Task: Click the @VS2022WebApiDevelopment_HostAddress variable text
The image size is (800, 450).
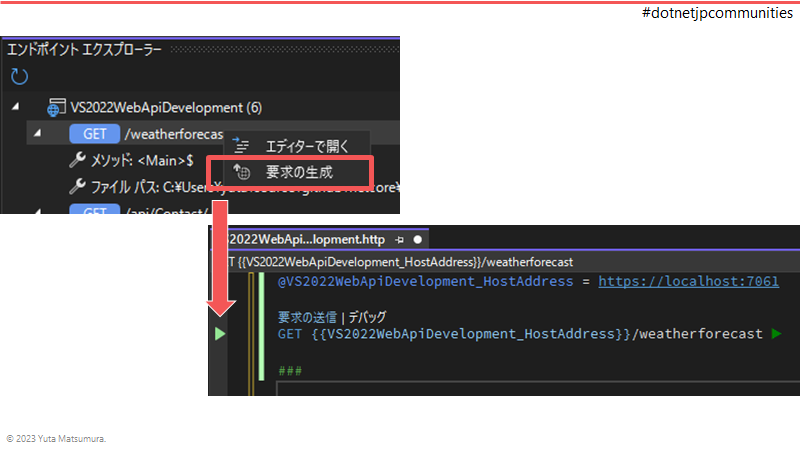Action: (425, 281)
